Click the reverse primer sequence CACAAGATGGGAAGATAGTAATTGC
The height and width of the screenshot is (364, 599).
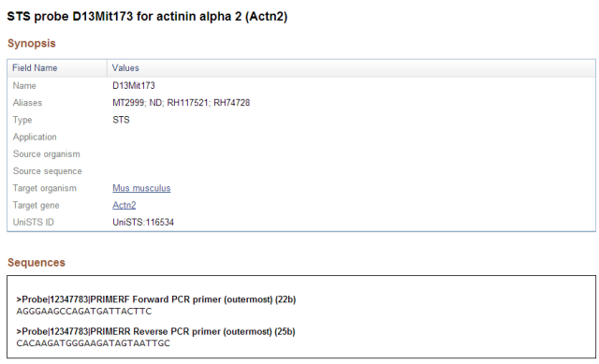[94, 343]
